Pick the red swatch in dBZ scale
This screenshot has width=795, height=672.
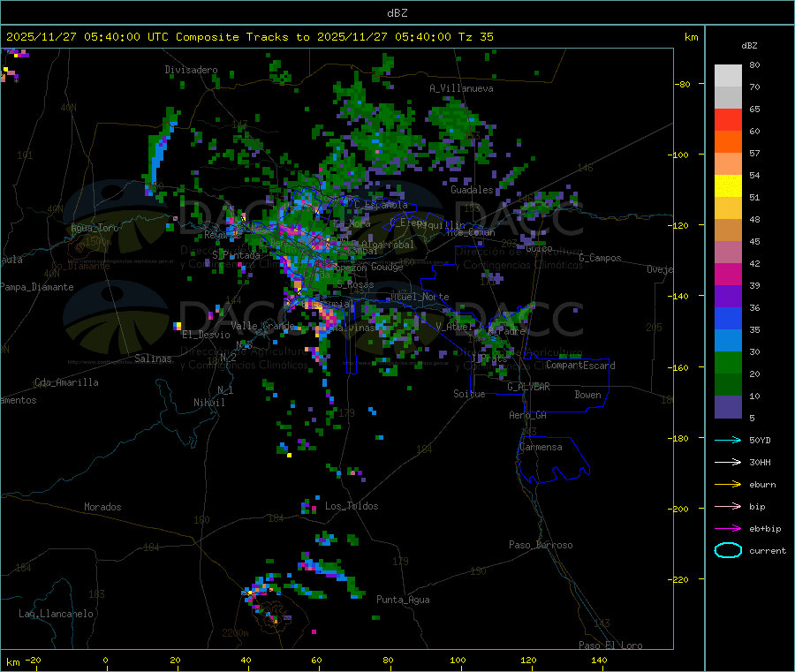(x=728, y=119)
